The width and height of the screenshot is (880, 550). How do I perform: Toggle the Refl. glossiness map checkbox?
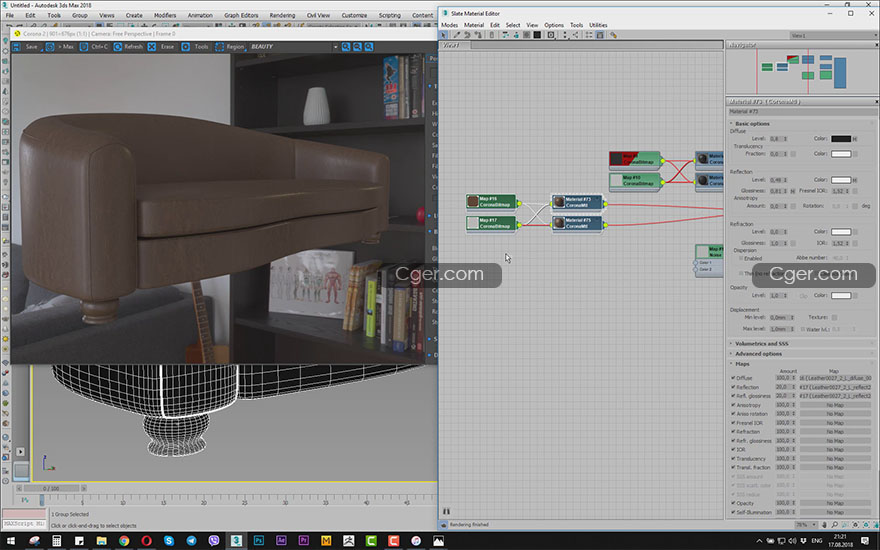click(x=733, y=396)
